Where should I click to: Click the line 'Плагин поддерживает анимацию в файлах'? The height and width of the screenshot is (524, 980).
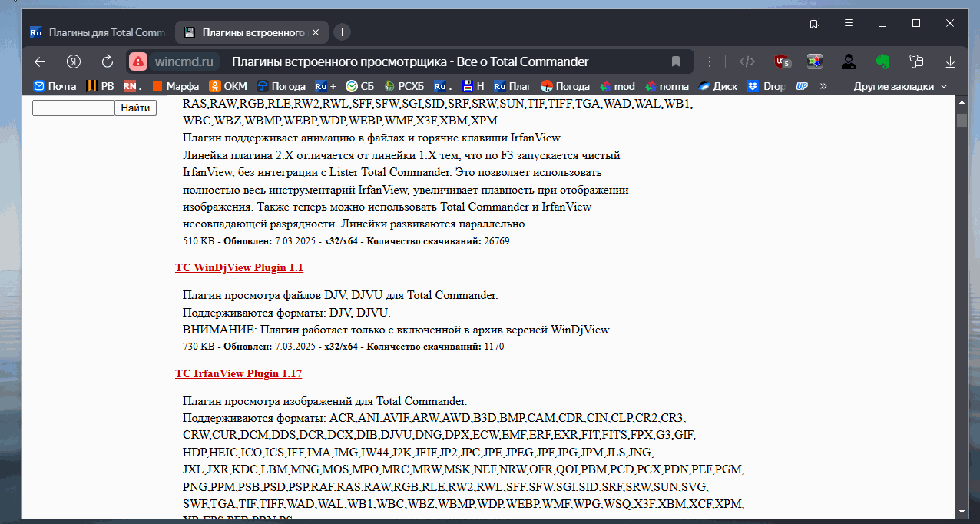pos(372,138)
